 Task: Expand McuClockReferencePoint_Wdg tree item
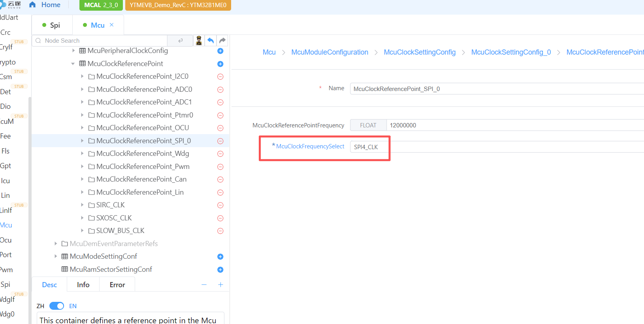pos(82,153)
